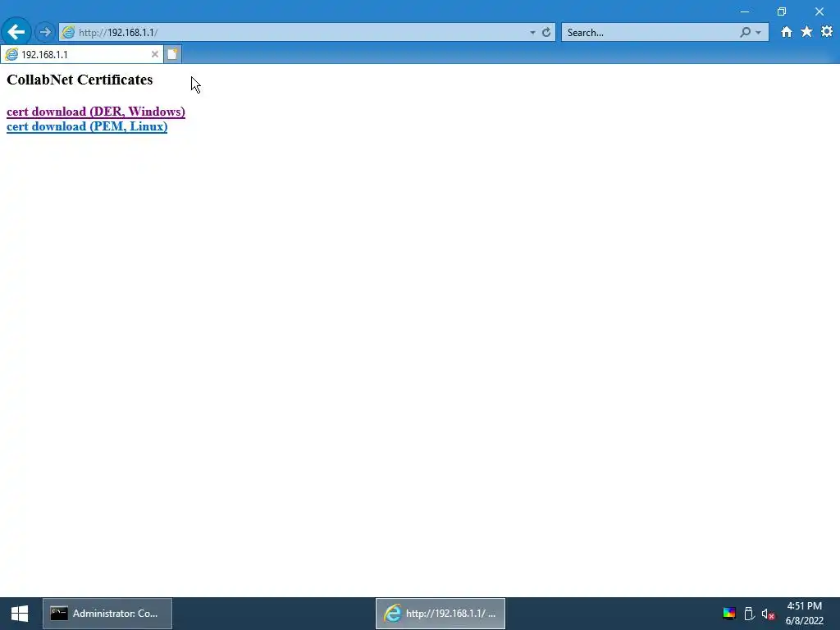Click the Internet Explorer taskbar button

[441, 614]
